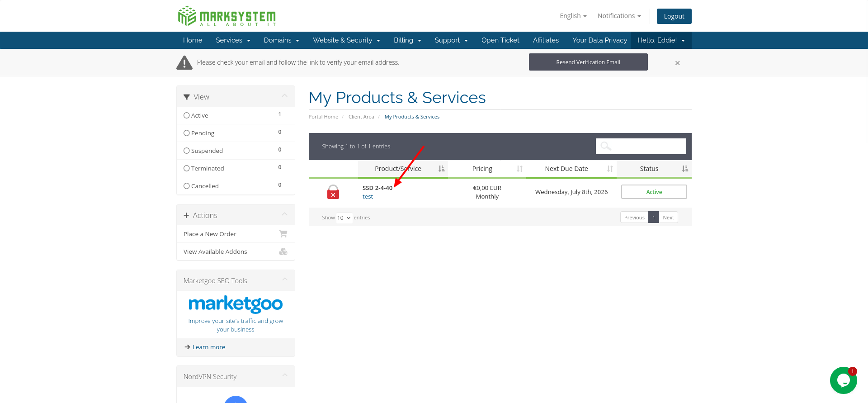Sort by Status column icon

(x=685, y=169)
